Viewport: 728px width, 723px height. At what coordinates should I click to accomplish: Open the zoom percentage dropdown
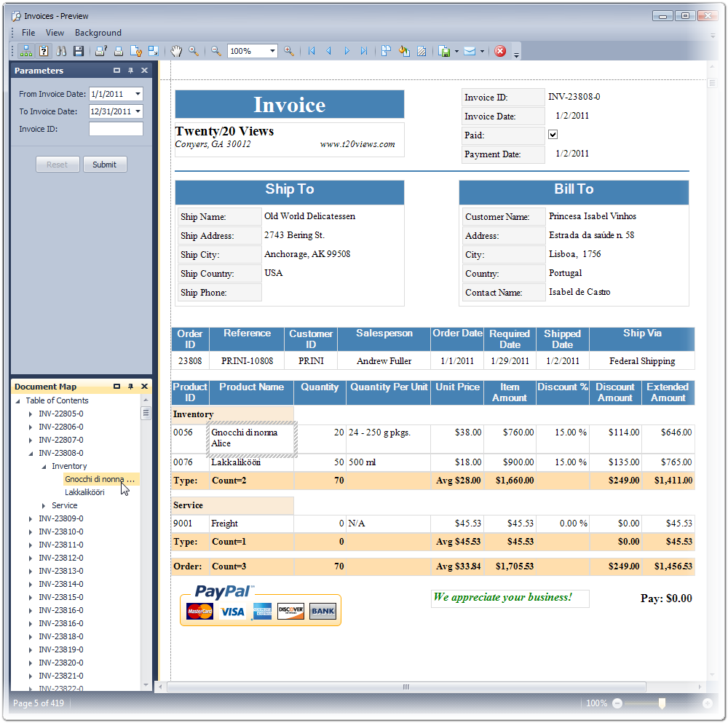[273, 51]
